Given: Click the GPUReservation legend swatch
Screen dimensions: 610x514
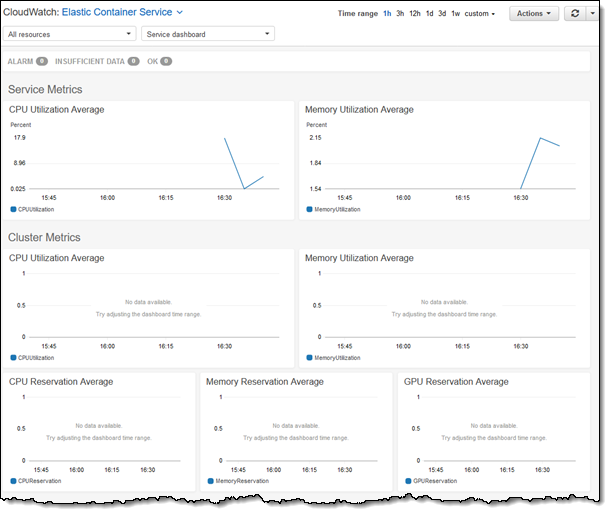Looking at the screenshot, I should pos(408,481).
